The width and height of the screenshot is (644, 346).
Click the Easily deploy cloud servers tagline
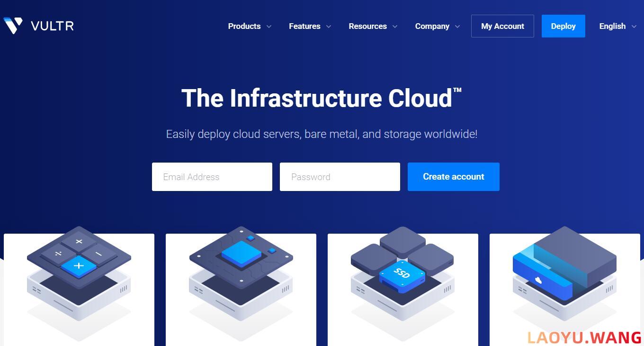[322, 134]
